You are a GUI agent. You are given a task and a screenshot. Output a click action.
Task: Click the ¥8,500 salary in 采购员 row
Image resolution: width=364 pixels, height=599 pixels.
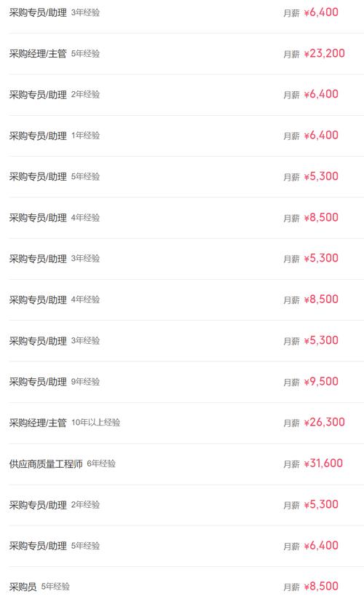(321, 587)
